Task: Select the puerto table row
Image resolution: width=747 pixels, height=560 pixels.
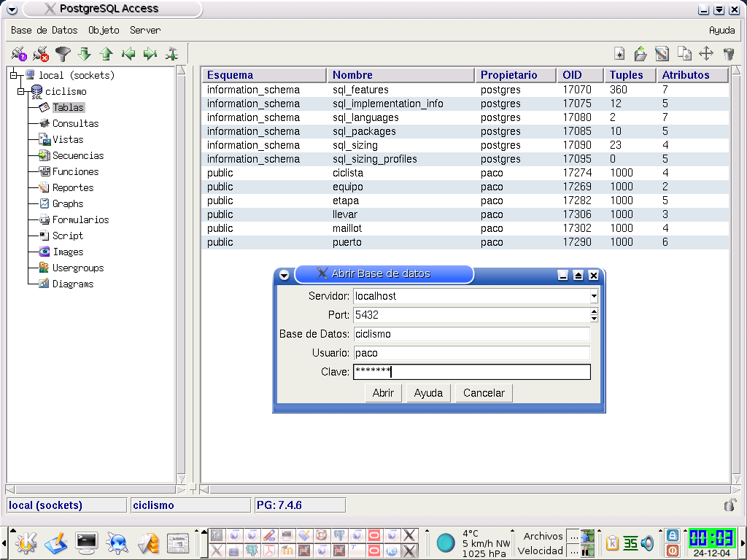Action: tap(465, 242)
